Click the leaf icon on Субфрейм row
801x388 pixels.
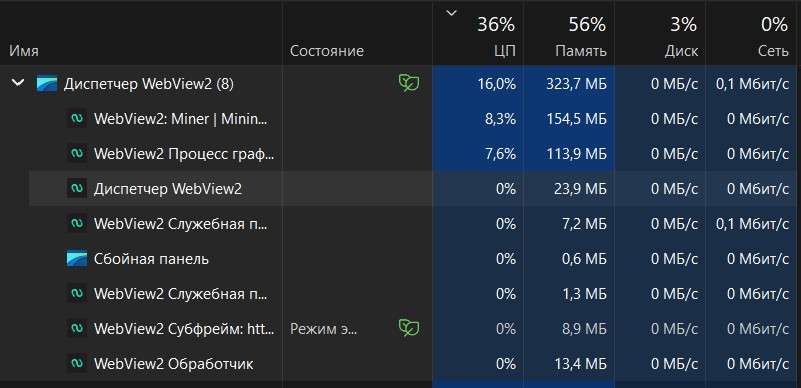[x=409, y=328]
